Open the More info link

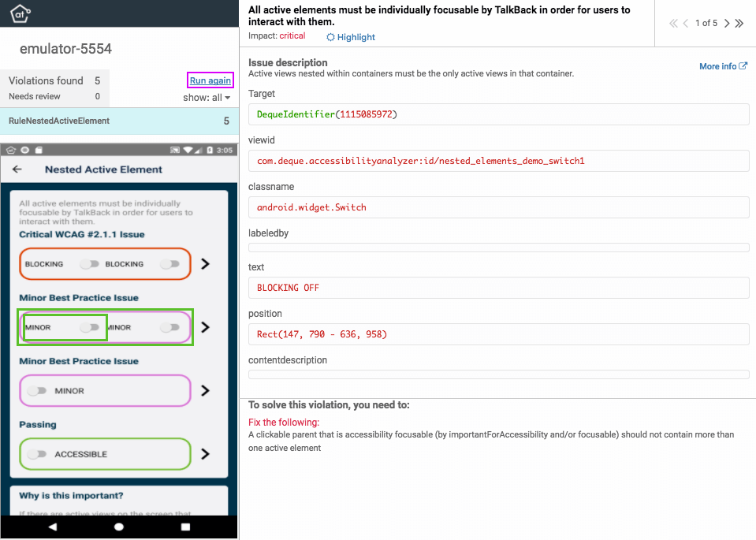717,65
